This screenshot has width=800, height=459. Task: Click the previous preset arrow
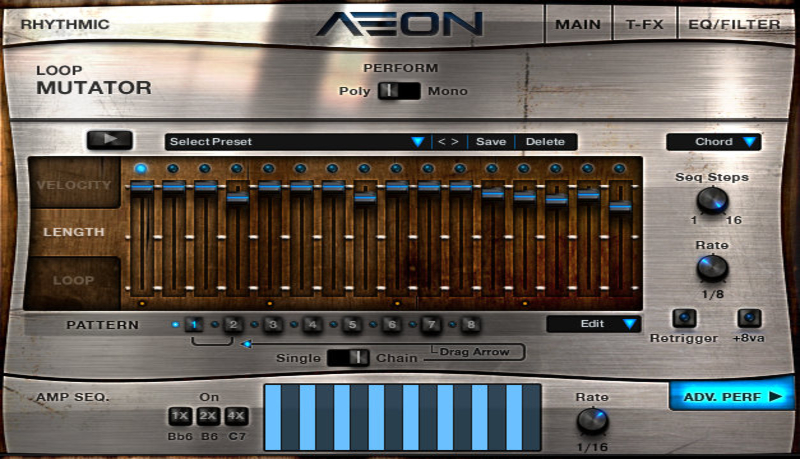(442, 142)
